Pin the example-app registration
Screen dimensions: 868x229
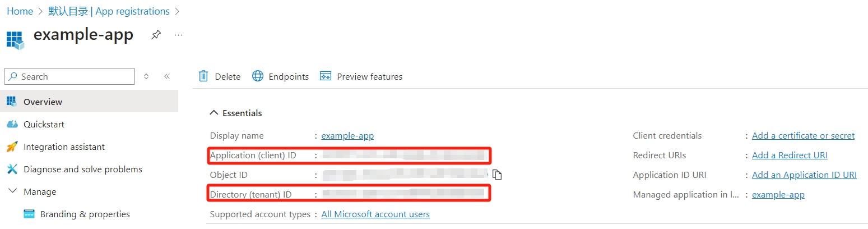tap(156, 35)
